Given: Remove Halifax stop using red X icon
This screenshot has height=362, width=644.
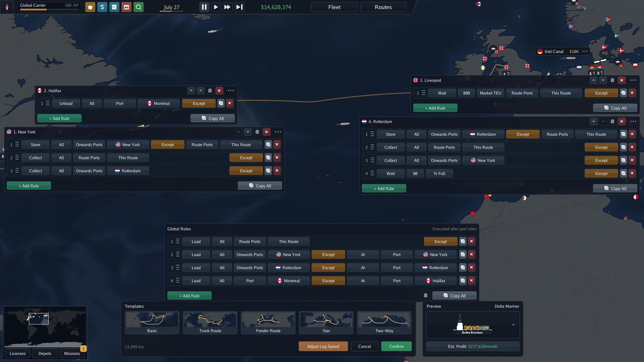Looking at the screenshot, I should pos(219,90).
